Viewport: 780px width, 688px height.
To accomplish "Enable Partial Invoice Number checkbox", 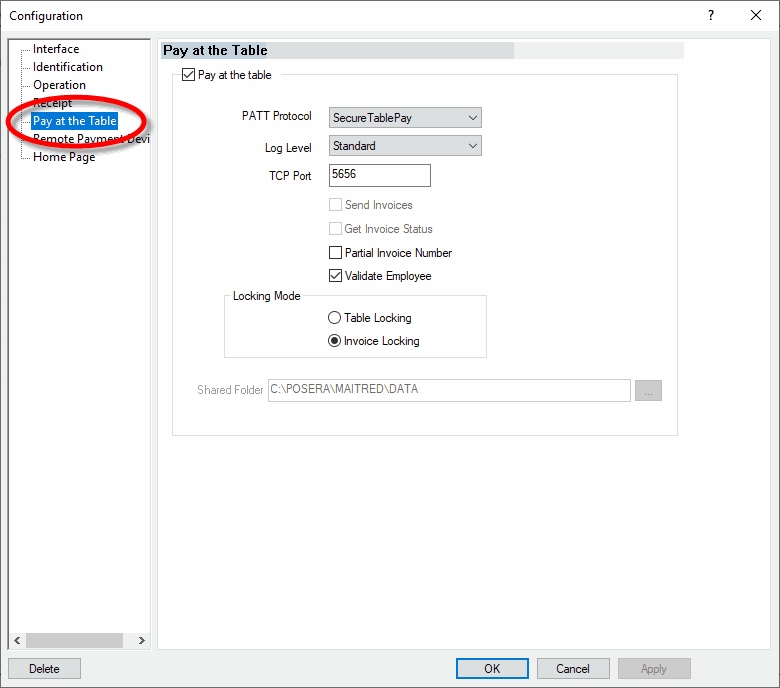I will point(336,253).
